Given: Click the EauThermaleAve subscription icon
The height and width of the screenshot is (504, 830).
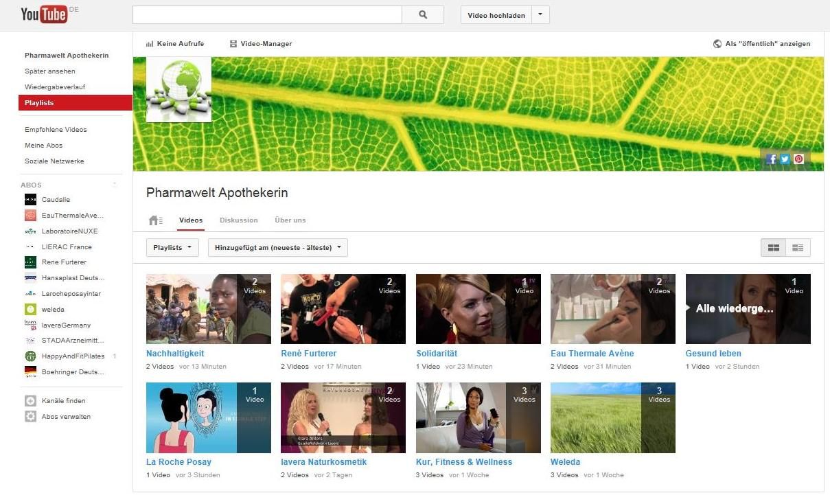Looking at the screenshot, I should (x=30, y=216).
